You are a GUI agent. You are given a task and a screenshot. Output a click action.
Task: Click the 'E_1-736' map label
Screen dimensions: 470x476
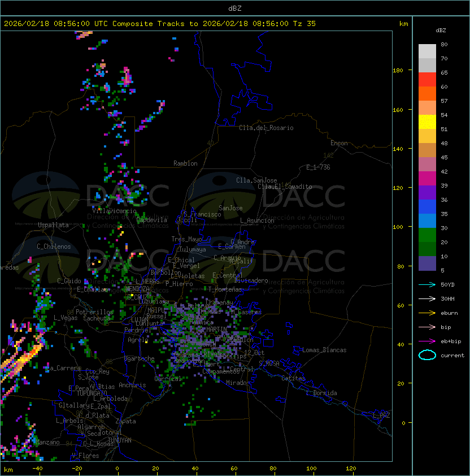pyautogui.click(x=318, y=167)
